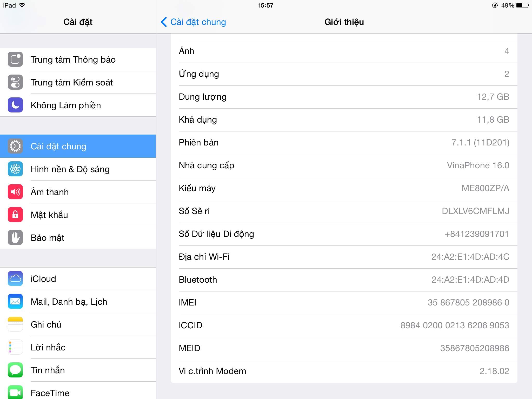Open Âm thanh settings

(78, 192)
